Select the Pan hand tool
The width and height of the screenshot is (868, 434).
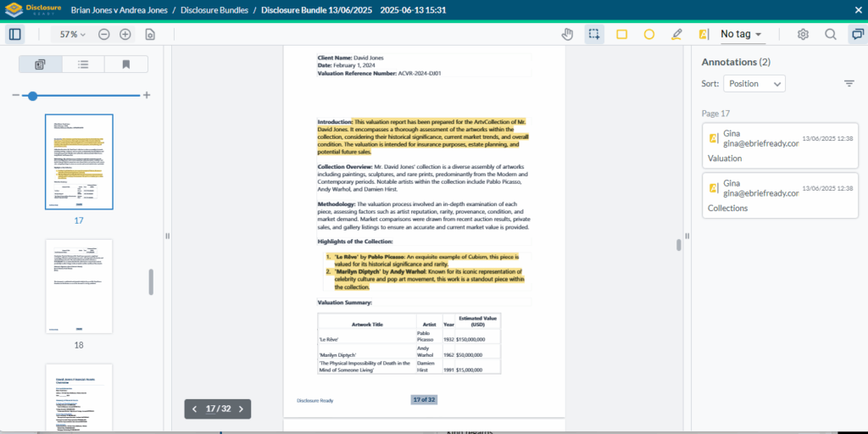pyautogui.click(x=568, y=35)
